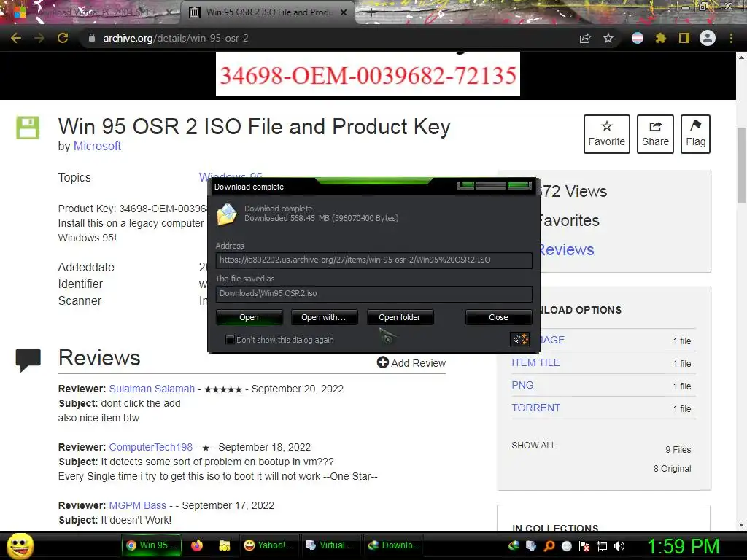Open the Extensions puzzle-piece menu
This screenshot has width=747, height=560.
coord(661,38)
